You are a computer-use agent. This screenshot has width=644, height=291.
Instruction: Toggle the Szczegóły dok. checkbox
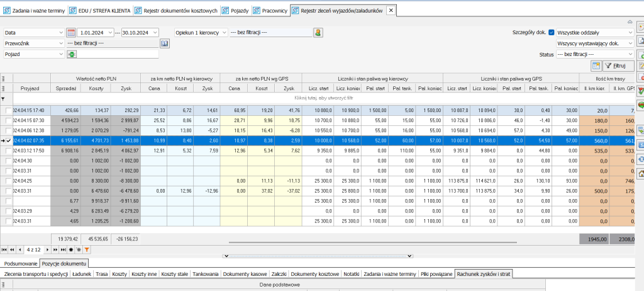click(552, 32)
